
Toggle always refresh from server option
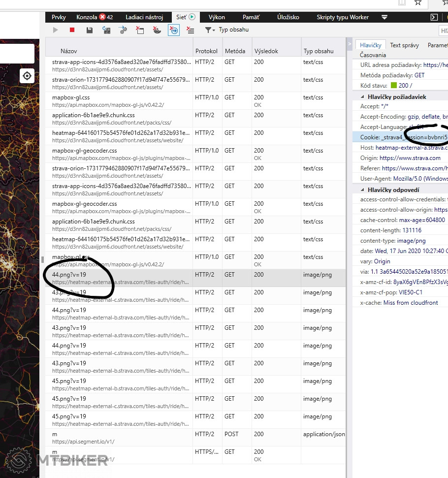coord(106,30)
